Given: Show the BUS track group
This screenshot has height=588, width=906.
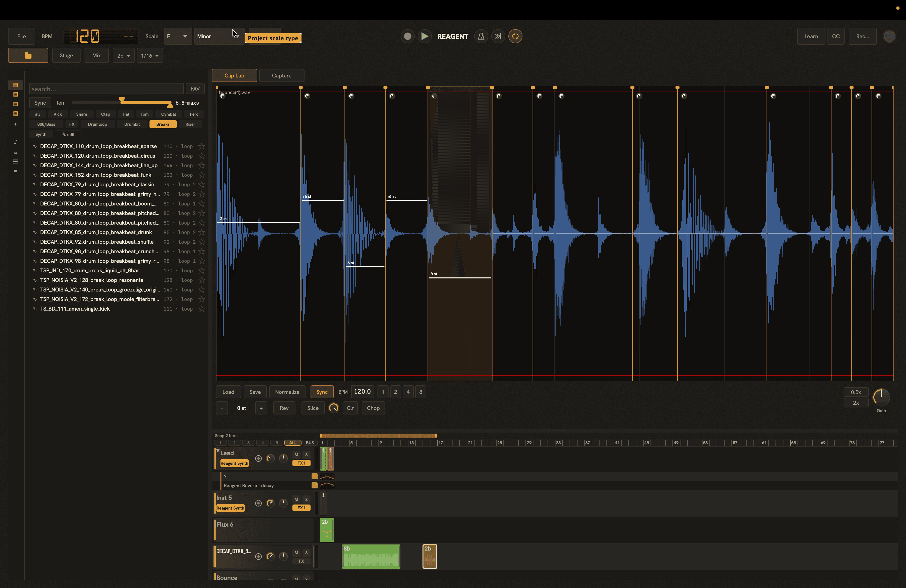Looking at the screenshot, I should 310,442.
